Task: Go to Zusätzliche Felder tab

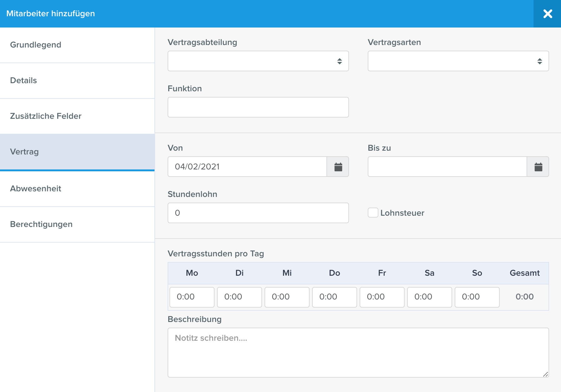Action: point(77,116)
